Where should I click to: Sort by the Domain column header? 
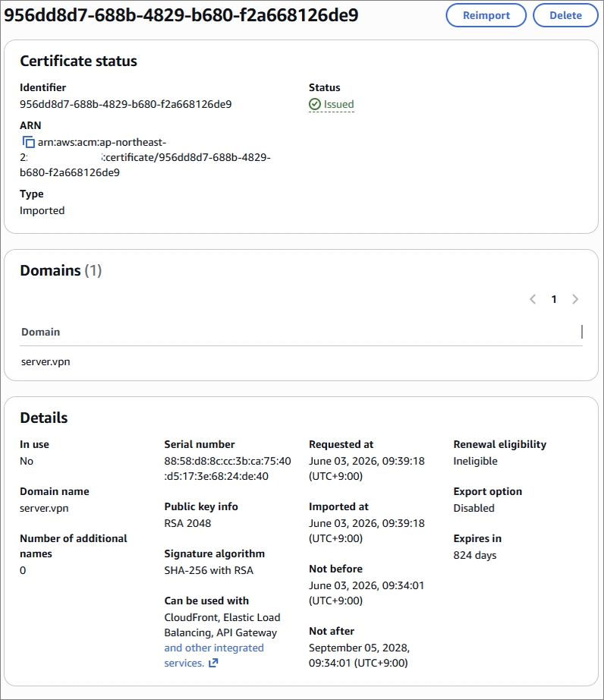40,332
